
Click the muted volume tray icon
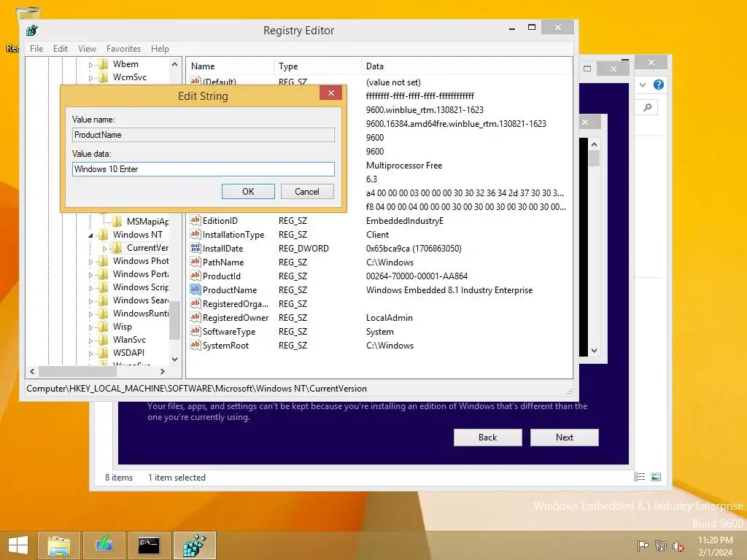(678, 545)
